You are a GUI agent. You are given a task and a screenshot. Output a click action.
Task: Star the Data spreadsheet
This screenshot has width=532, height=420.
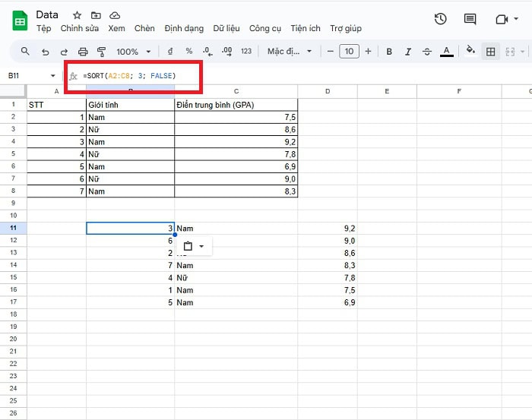pyautogui.click(x=77, y=15)
